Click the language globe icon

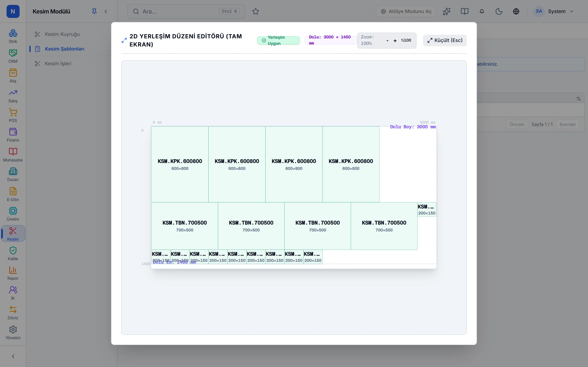click(x=516, y=11)
